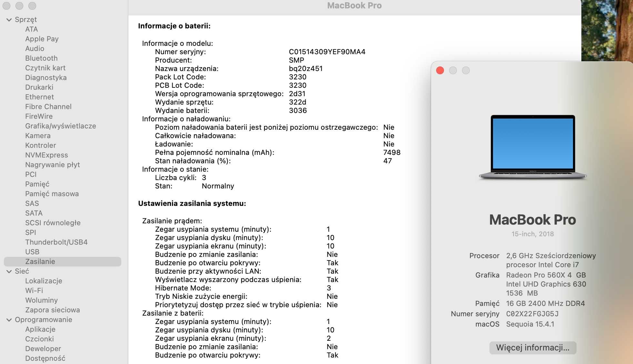Click Stan naładowania value 47
Viewport: 633px width, 364px height.
pos(387,161)
